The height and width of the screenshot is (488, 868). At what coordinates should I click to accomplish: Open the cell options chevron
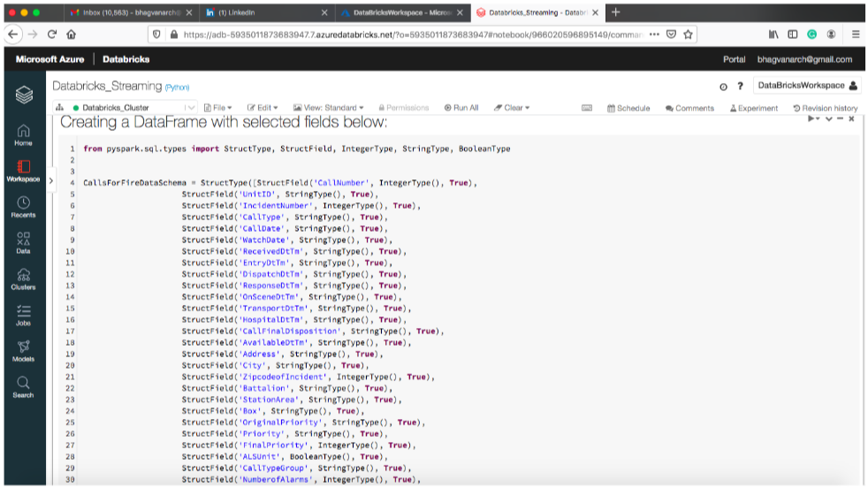[x=829, y=118]
